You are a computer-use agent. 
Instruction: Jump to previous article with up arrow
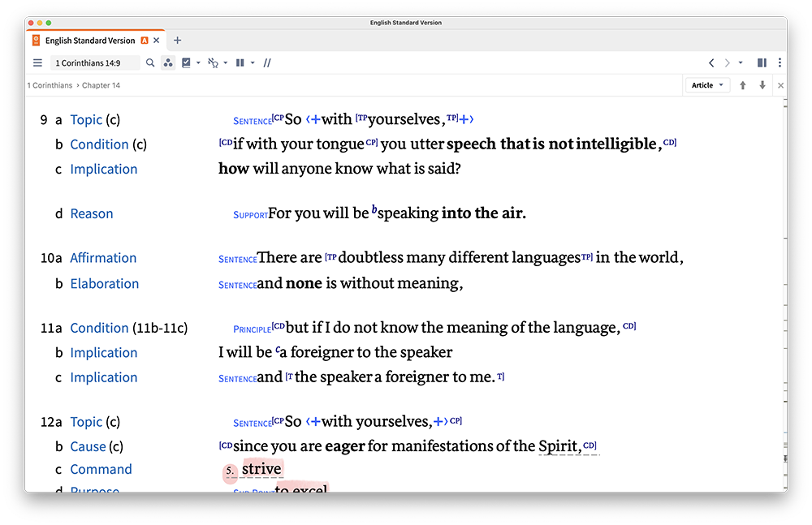[x=743, y=85]
